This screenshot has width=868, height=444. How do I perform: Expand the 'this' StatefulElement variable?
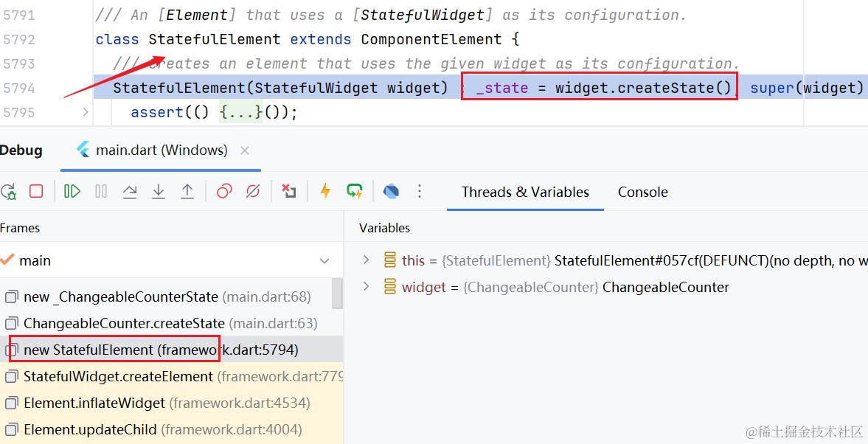click(x=366, y=260)
